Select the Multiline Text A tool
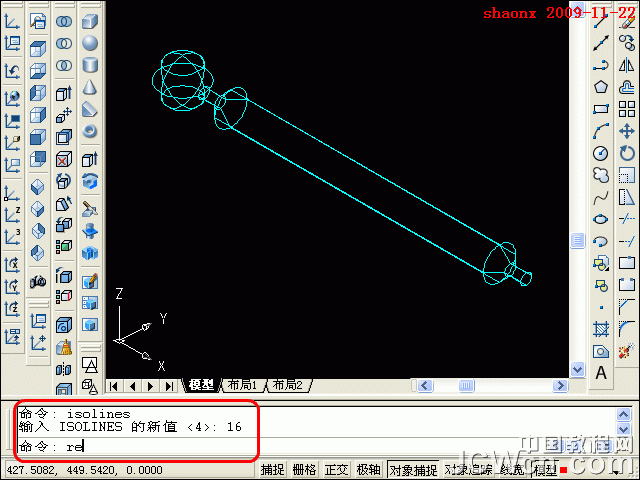The width and height of the screenshot is (640, 480). coord(600,373)
